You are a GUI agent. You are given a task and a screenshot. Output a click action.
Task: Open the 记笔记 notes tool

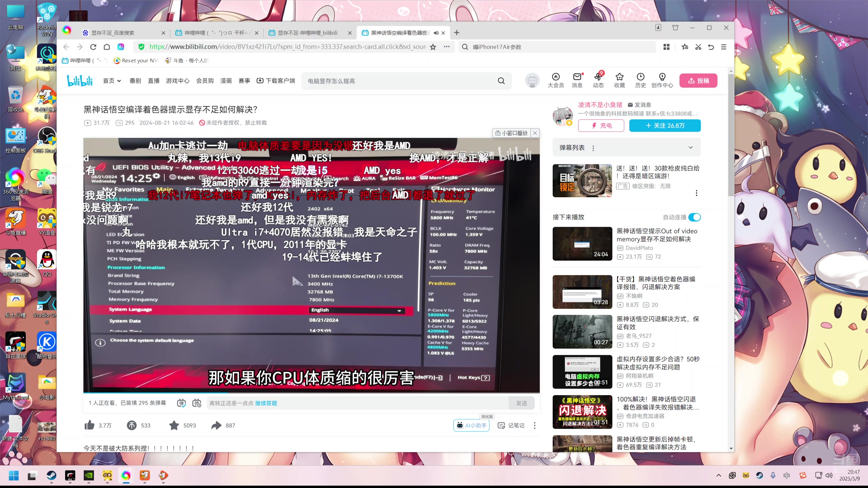pos(511,425)
